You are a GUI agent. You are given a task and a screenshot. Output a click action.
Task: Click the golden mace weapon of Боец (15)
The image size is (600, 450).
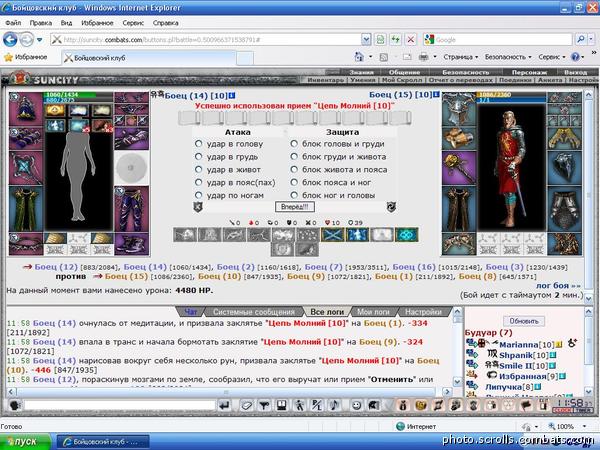tap(459, 168)
